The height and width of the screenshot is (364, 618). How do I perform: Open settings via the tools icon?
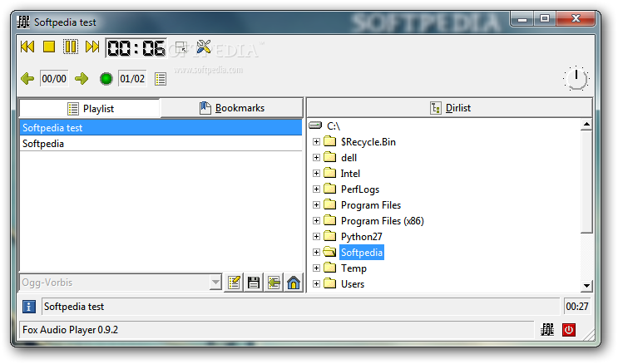(x=204, y=47)
